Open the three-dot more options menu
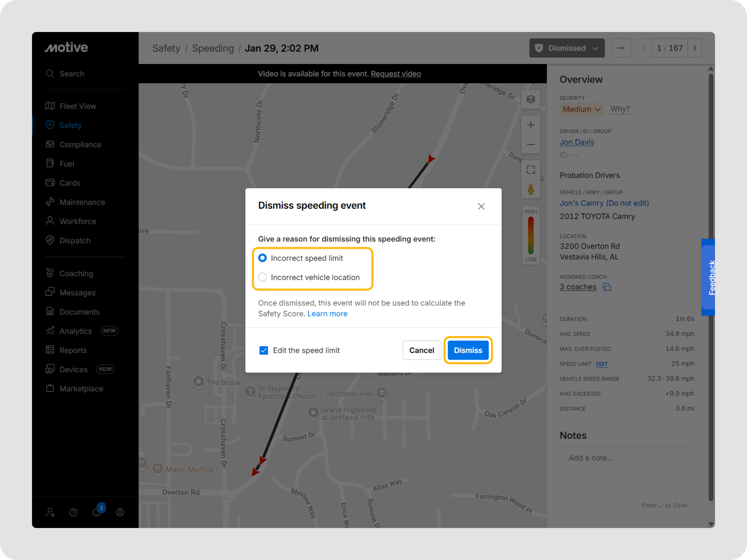747x560 pixels. [621, 48]
